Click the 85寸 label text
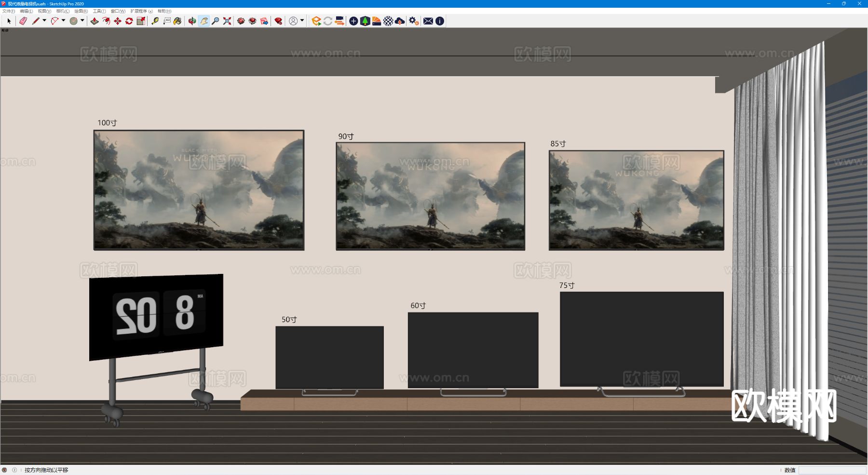868x475 pixels. (x=558, y=144)
